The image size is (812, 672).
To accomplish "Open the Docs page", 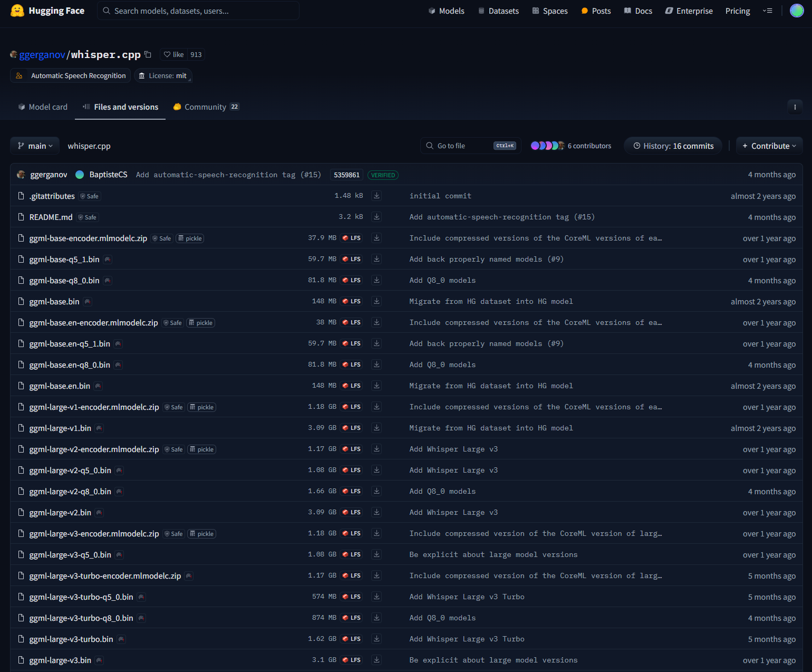I will 638,11.
